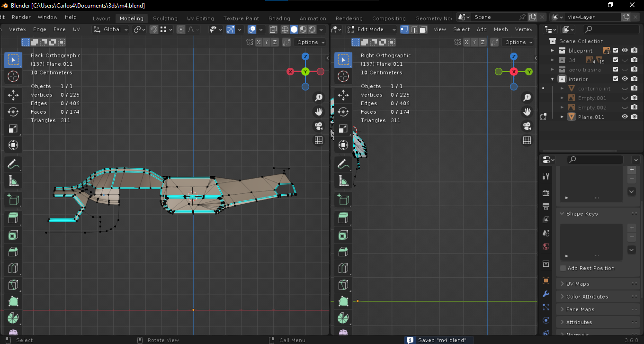
Task: Click the Options button in left viewport
Action: tap(310, 42)
